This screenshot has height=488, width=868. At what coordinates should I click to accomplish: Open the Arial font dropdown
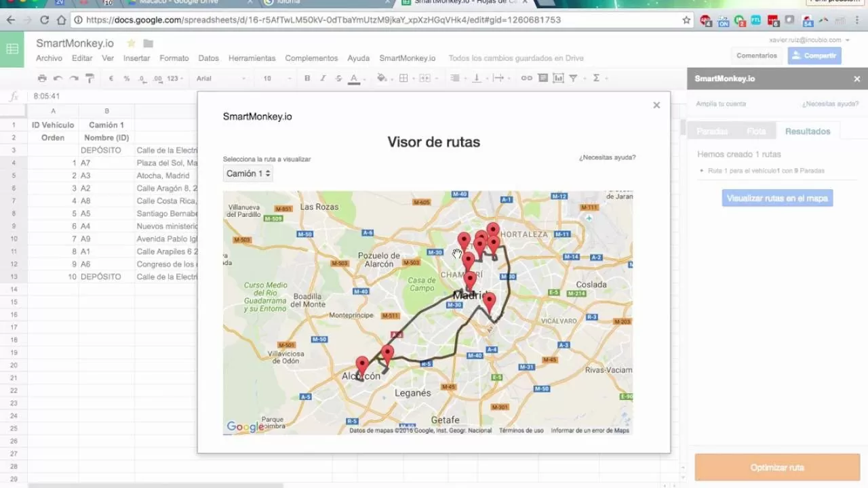point(220,79)
